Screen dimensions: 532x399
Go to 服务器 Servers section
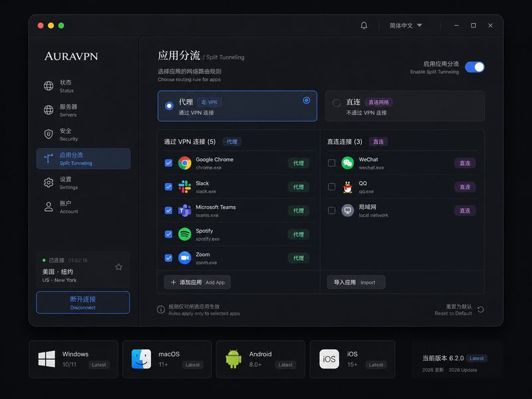(x=83, y=110)
